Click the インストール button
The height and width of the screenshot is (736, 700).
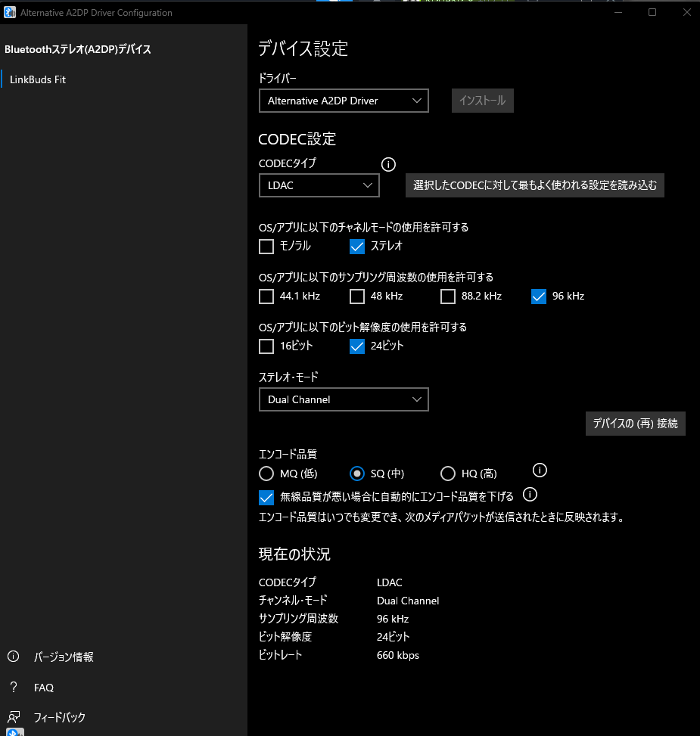(x=483, y=101)
